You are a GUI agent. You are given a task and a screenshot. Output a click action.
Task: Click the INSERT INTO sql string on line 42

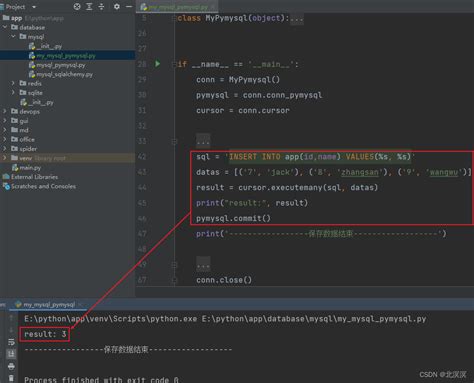pyautogui.click(x=320, y=157)
